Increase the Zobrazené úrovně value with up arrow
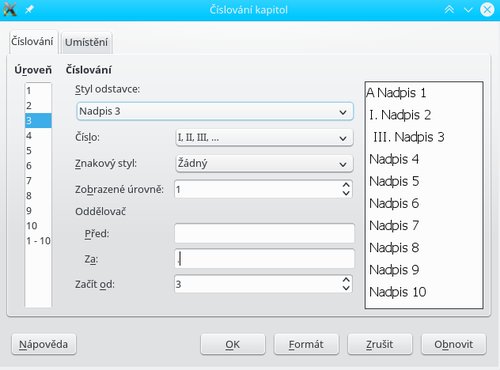 346,185
